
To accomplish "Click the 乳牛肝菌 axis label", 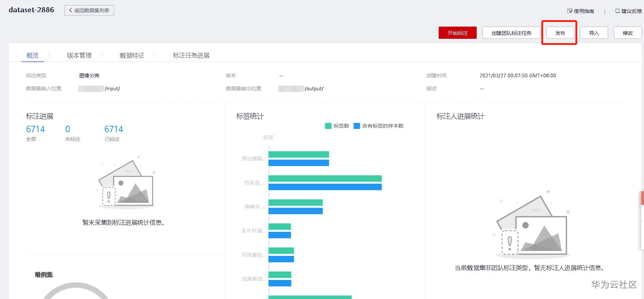I will (x=253, y=231).
